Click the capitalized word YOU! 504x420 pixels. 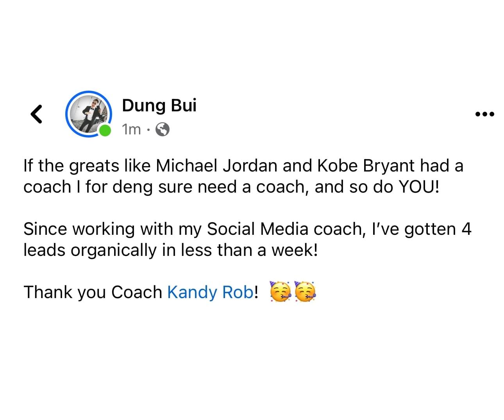[x=418, y=187]
